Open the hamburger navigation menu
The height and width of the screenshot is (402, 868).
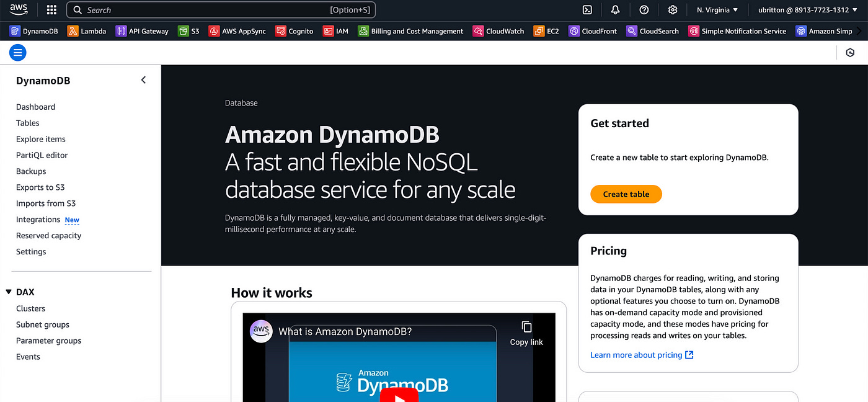[17, 52]
